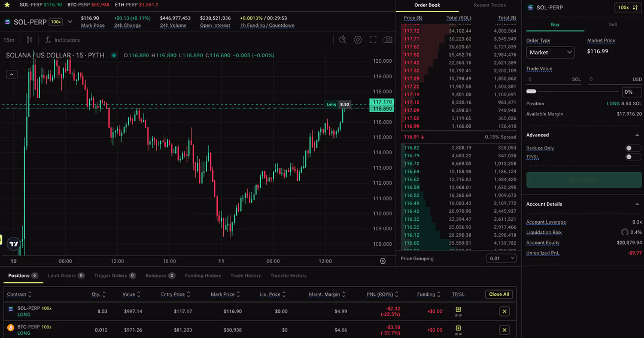Viewport: 644px width, 338px height.
Task: Open the candlestick chart type icon
Action: coord(30,40)
